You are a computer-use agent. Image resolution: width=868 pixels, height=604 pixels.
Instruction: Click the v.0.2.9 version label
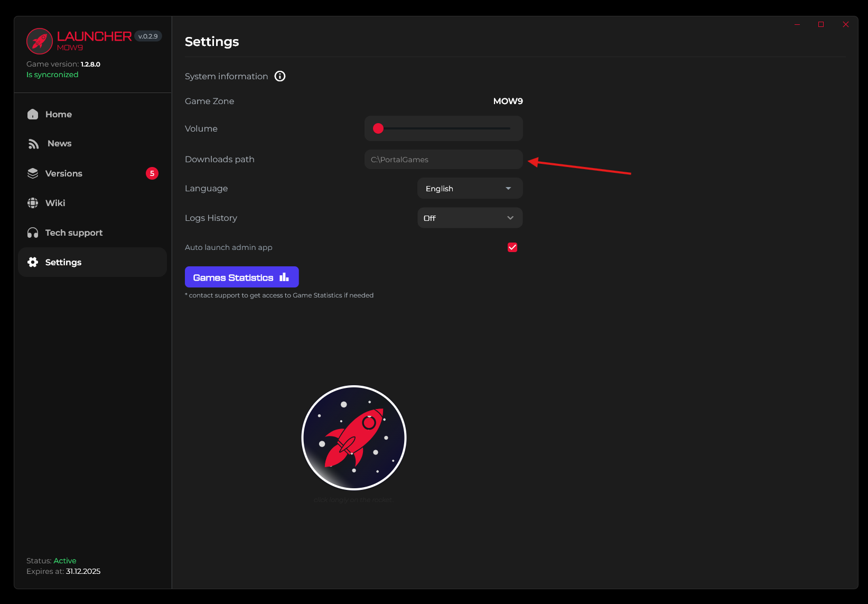click(x=148, y=36)
